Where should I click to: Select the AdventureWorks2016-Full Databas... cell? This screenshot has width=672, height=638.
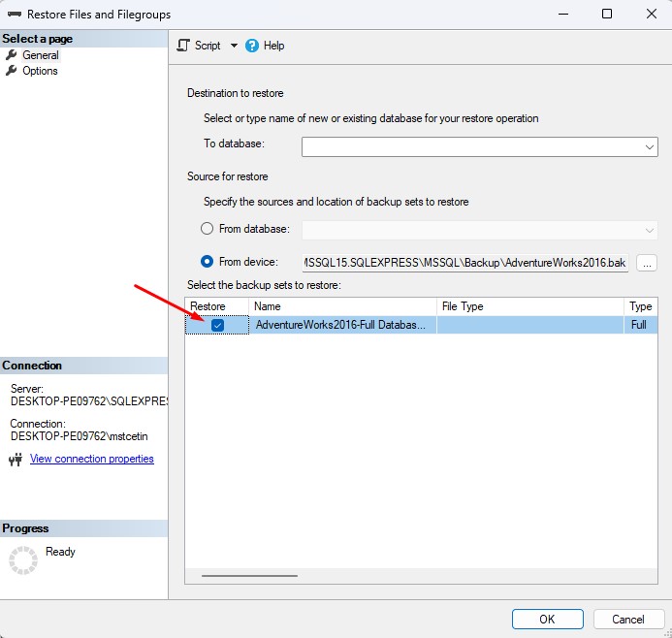(342, 325)
